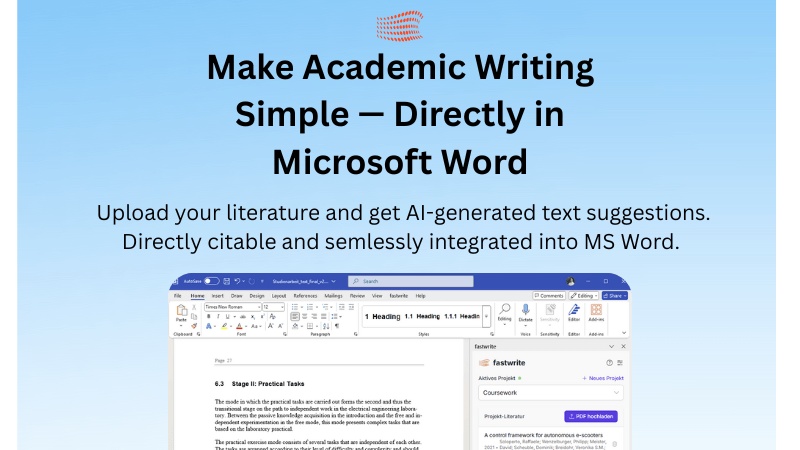Open the Add-ins icon
This screenshot has height=450, width=800.
pyautogui.click(x=596, y=312)
